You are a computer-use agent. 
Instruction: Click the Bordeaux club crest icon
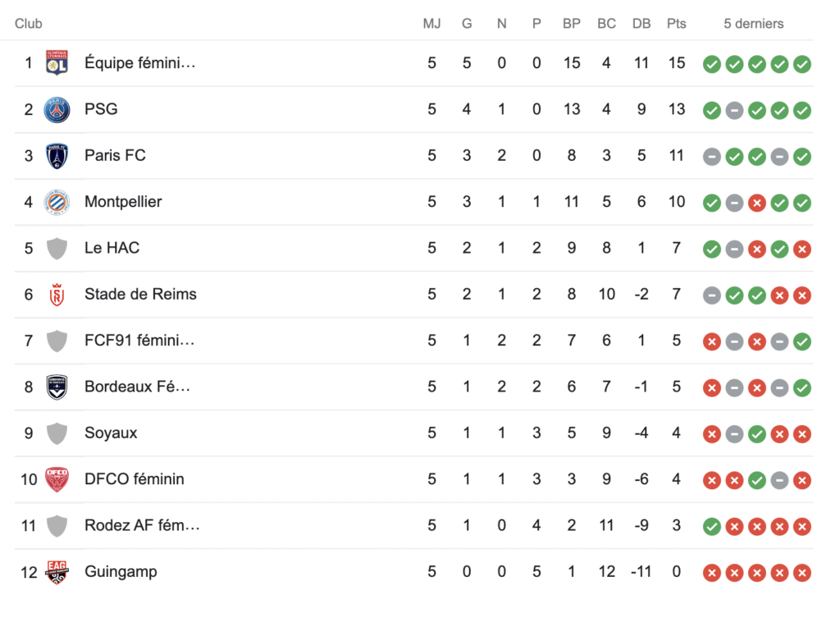click(x=57, y=387)
